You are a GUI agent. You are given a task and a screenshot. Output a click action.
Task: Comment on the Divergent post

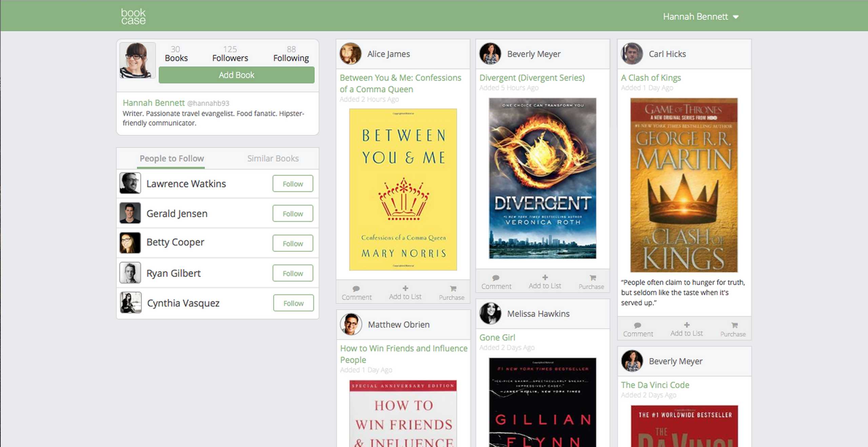coord(496,282)
